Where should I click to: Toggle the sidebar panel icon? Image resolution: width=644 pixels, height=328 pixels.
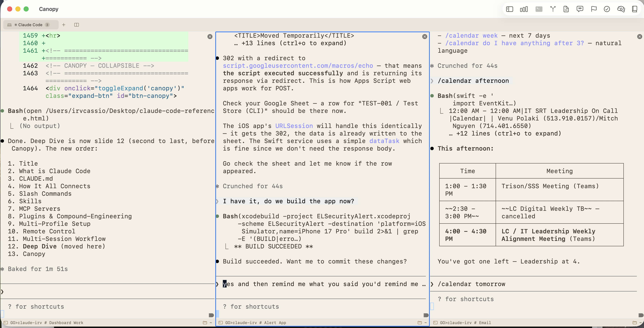point(509,9)
